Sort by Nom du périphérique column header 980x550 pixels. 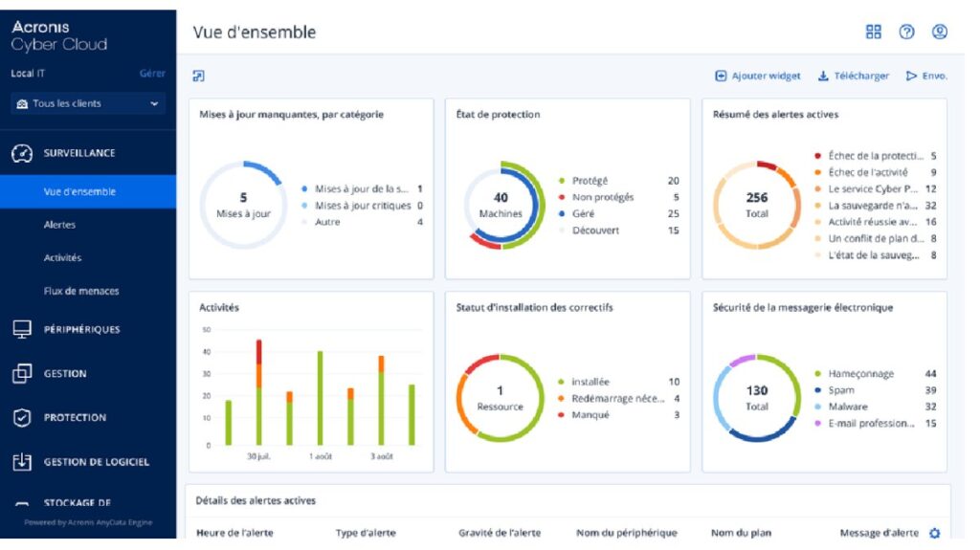626,533
